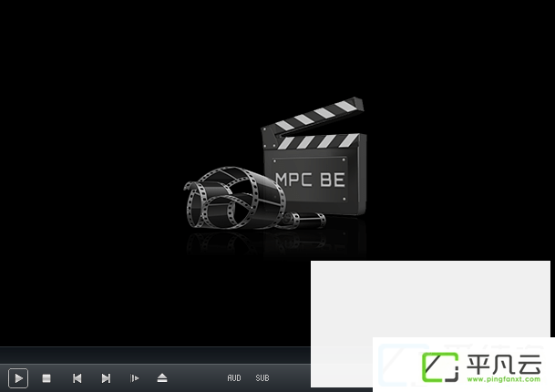Click the 'MPC BE' text on the slate

(x=310, y=180)
